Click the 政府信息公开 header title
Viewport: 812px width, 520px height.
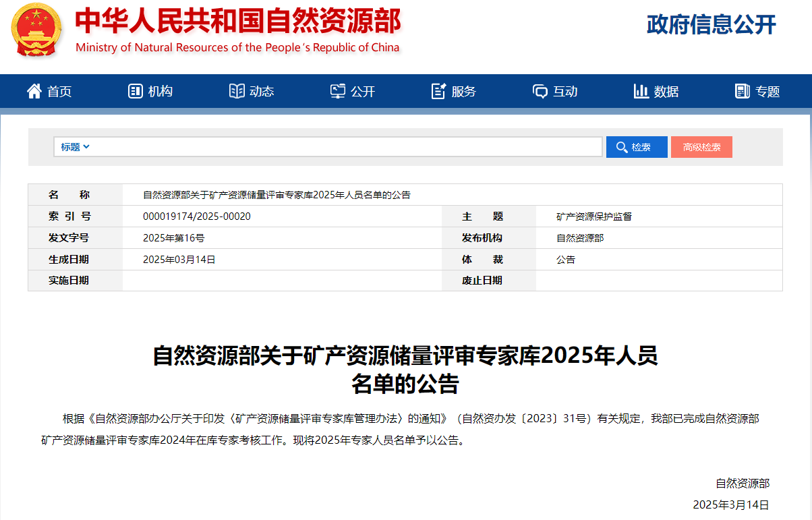pyautogui.click(x=712, y=25)
